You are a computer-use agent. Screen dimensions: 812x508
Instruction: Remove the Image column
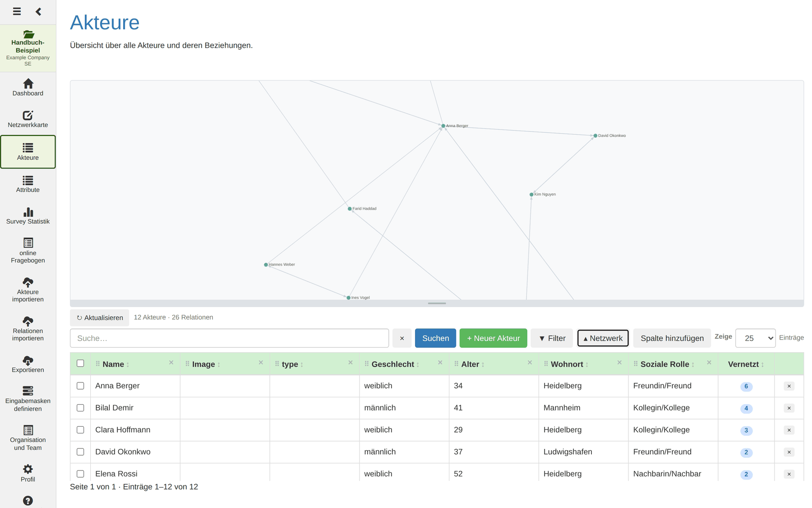[261, 363]
